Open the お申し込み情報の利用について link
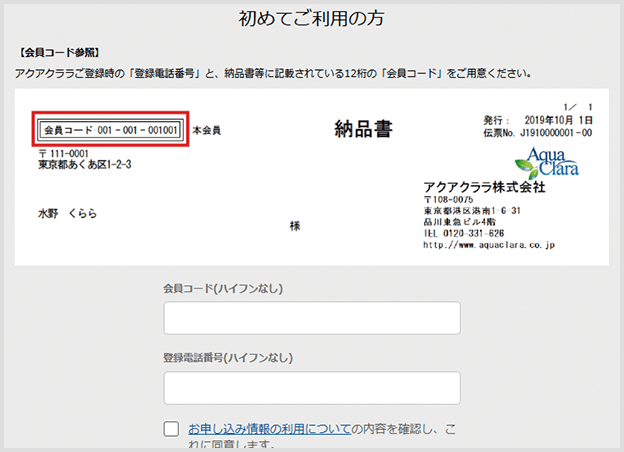Viewport: 624px width, 452px height. [x=269, y=428]
